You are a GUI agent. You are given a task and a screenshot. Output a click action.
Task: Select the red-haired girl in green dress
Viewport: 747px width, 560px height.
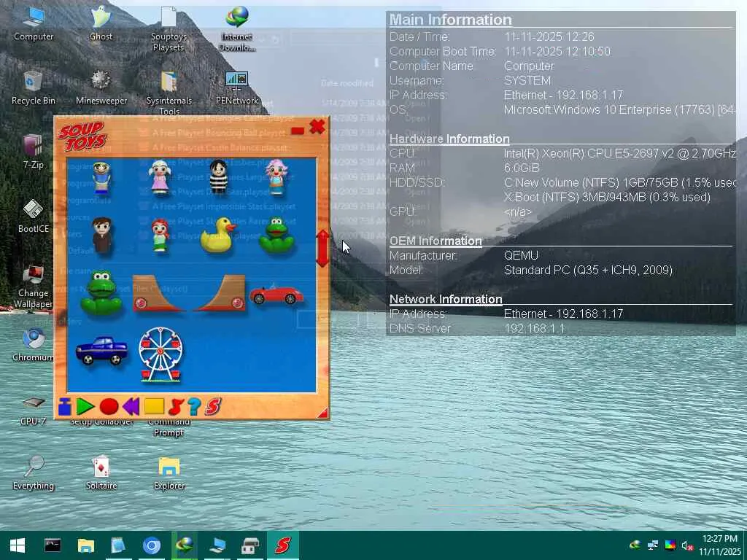tap(160, 236)
